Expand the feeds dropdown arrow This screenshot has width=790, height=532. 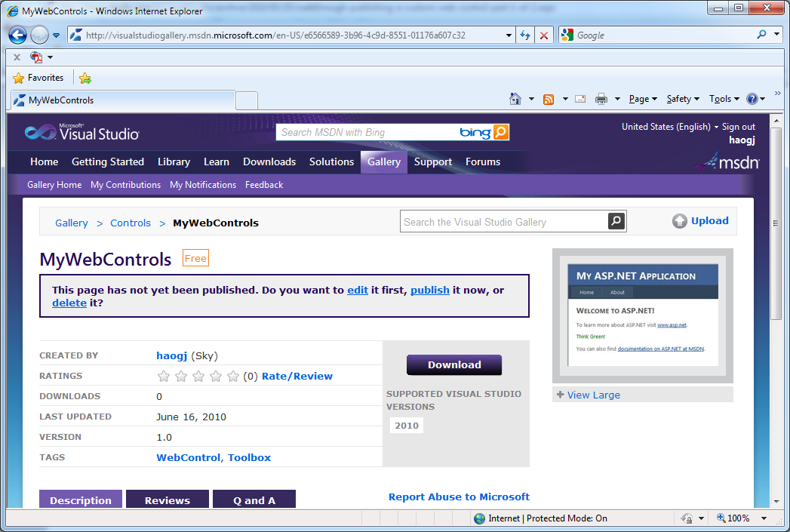tap(565, 99)
